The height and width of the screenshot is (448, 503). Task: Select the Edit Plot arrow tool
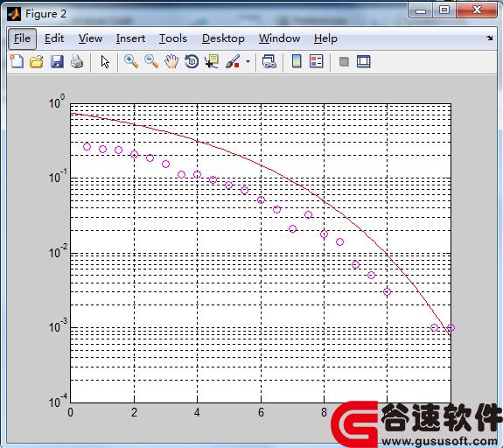[x=105, y=61]
